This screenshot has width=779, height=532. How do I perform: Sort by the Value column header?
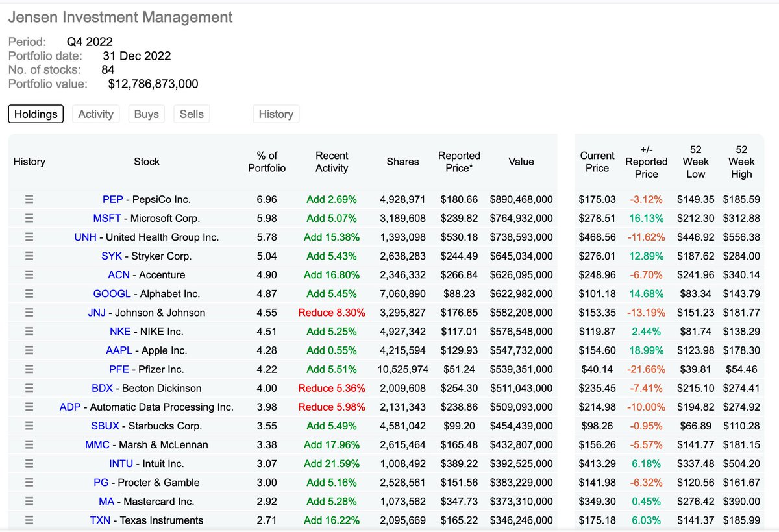521,162
